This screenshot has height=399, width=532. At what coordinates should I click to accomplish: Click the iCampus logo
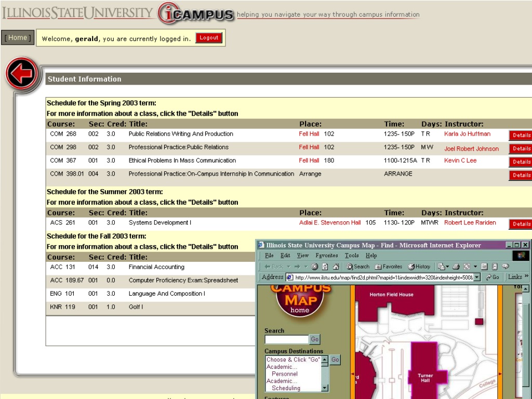(196, 14)
